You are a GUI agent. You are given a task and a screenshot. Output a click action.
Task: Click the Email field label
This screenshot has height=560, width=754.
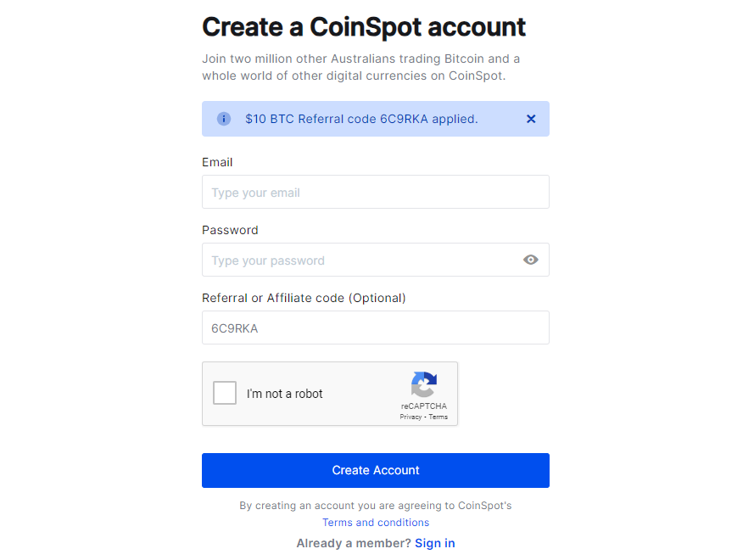[x=217, y=163]
